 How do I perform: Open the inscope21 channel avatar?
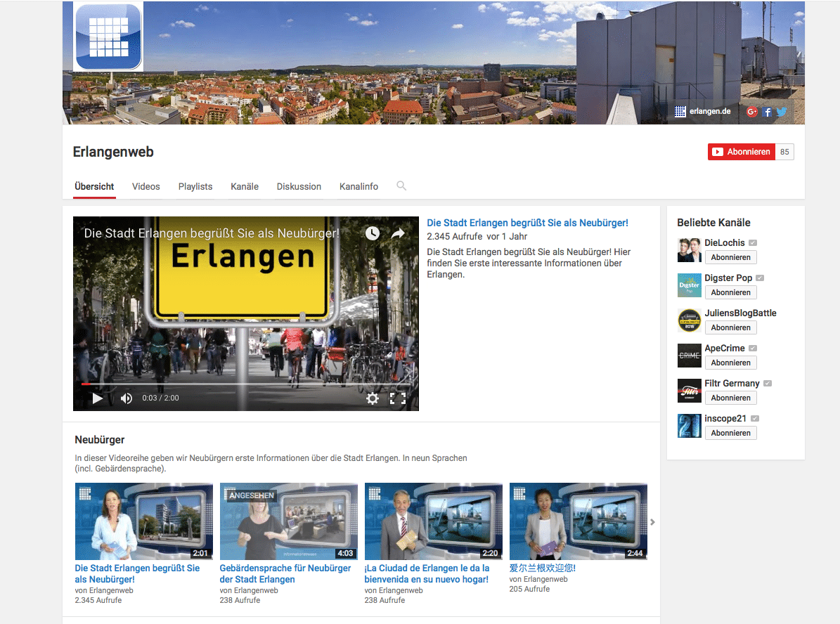click(x=690, y=426)
